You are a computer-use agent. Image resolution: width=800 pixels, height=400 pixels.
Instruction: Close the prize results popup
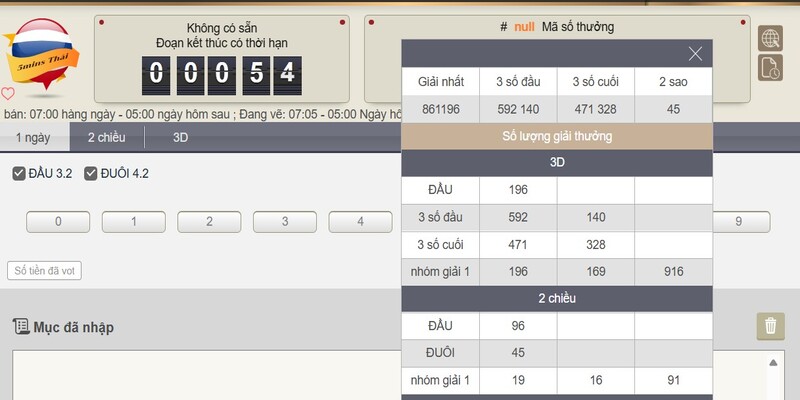(695, 55)
